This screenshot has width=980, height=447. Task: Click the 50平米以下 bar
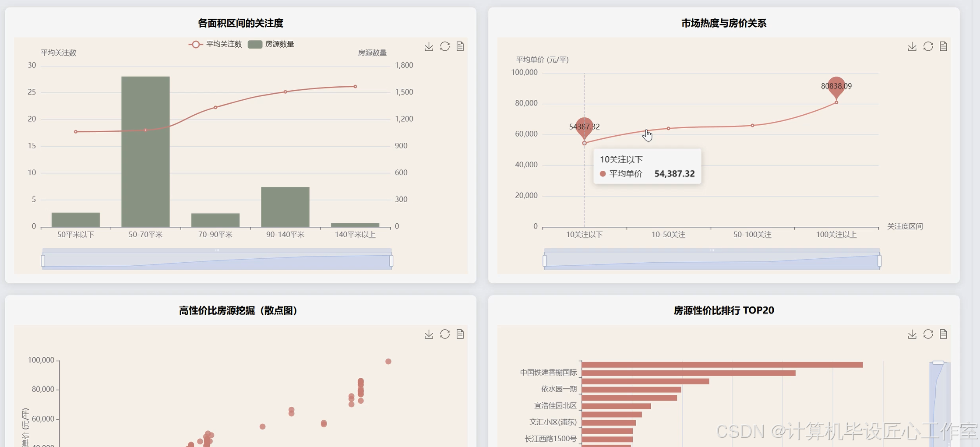(x=75, y=220)
